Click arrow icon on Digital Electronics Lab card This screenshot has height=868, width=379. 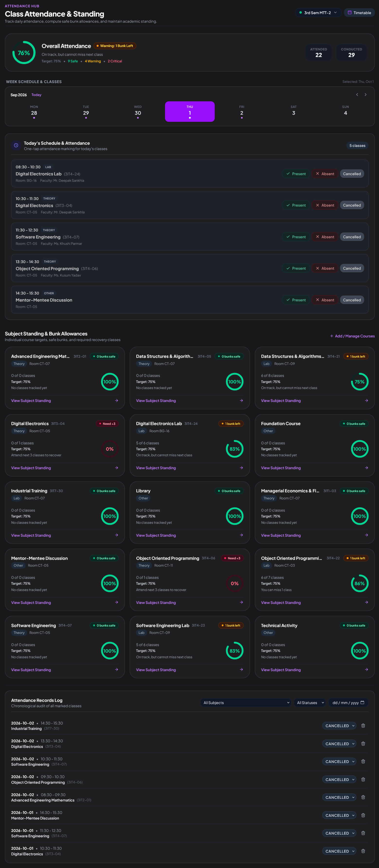(241, 468)
